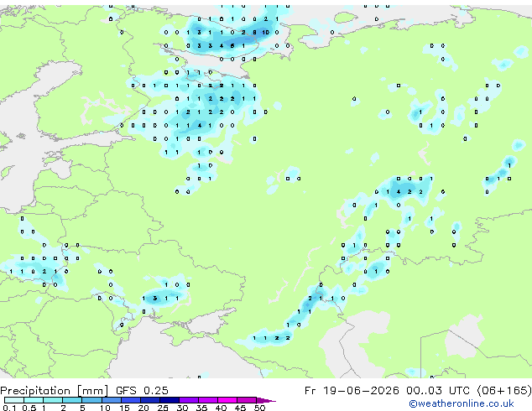The image size is (532, 411).
Task: Click the '10' precipitation value on the map
Action: pyautogui.click(x=266, y=32)
